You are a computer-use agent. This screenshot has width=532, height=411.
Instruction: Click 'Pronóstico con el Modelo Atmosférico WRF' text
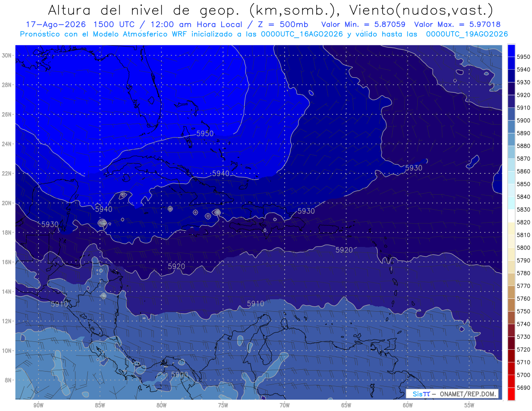104,34
